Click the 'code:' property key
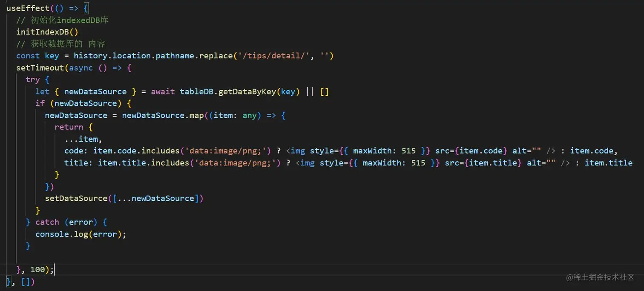The height and width of the screenshot is (291, 644). point(76,151)
